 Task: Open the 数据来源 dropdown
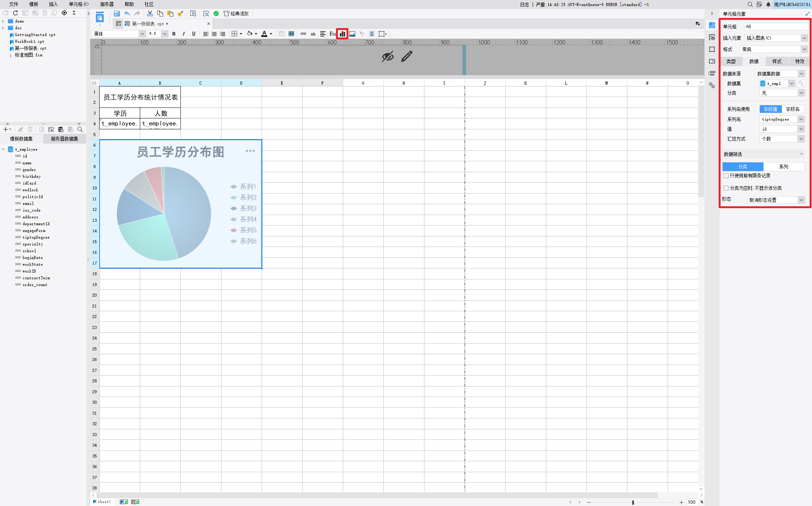pyautogui.click(x=780, y=74)
